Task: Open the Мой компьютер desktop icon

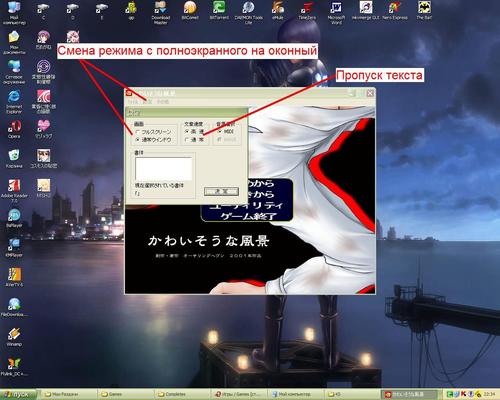Action: [14, 12]
